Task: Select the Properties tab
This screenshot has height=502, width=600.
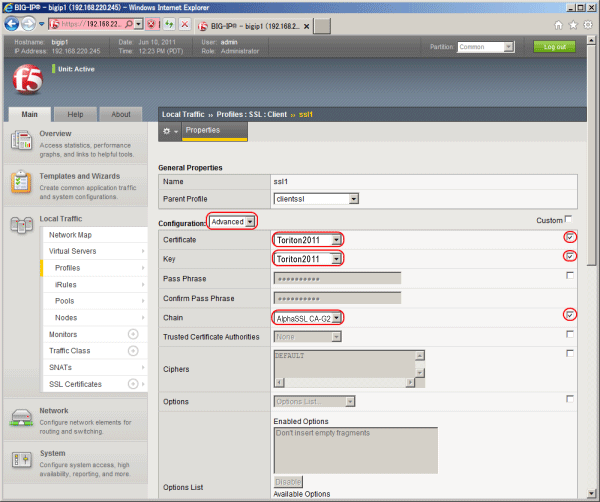Action: coord(214,131)
